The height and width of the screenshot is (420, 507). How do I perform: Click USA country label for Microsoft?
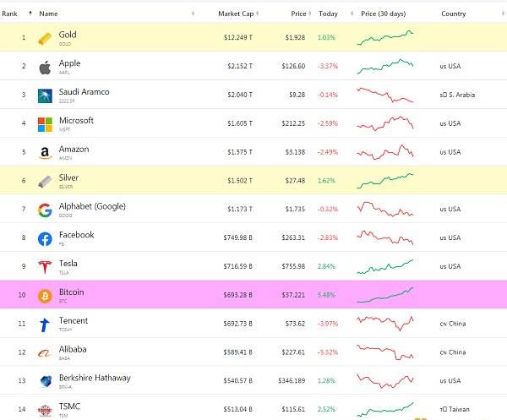tap(450, 123)
